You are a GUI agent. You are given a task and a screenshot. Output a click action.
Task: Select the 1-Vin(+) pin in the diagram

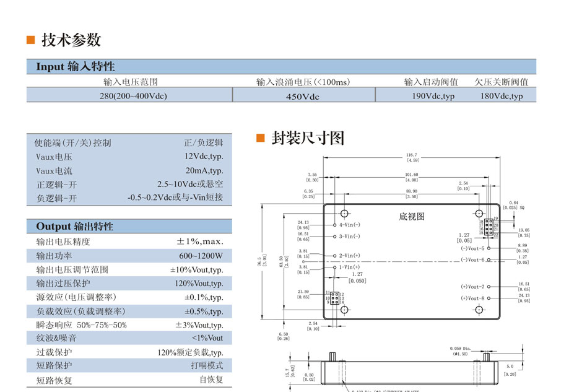(x=335, y=267)
